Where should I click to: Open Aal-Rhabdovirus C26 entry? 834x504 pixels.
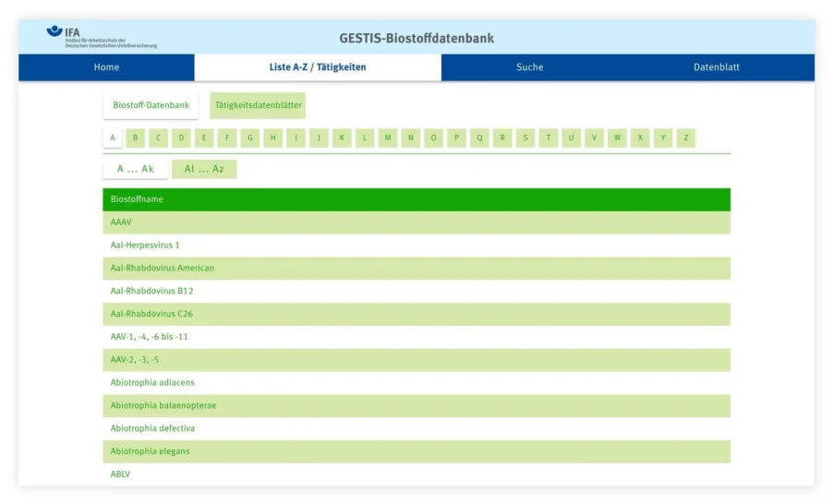pyautogui.click(x=417, y=314)
